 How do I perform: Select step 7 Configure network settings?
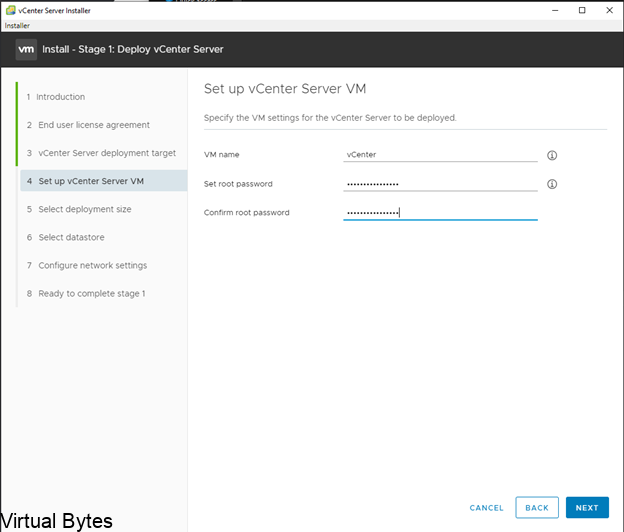pyautogui.click(x=87, y=265)
